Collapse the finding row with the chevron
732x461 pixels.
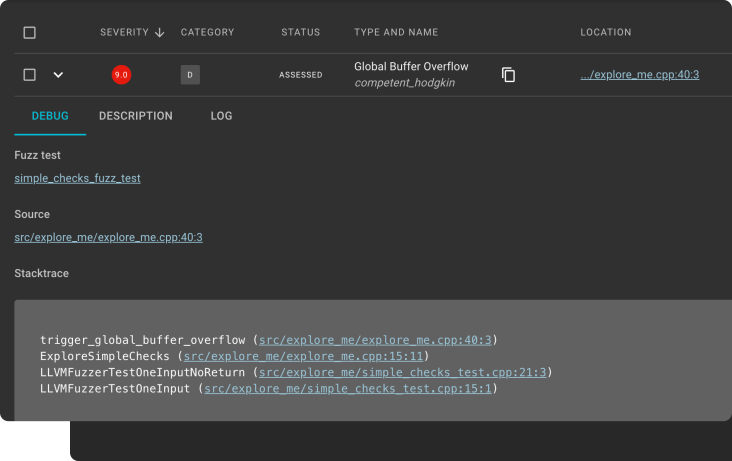[58, 75]
